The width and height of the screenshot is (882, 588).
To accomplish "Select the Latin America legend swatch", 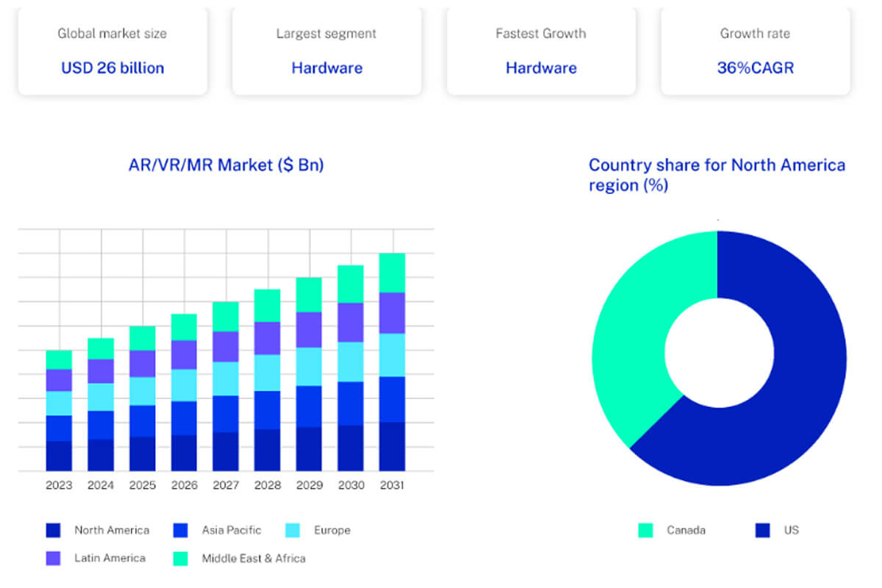I will click(54, 558).
